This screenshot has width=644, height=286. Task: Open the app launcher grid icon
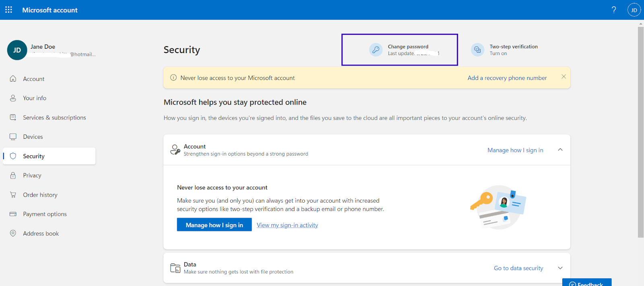click(x=8, y=10)
